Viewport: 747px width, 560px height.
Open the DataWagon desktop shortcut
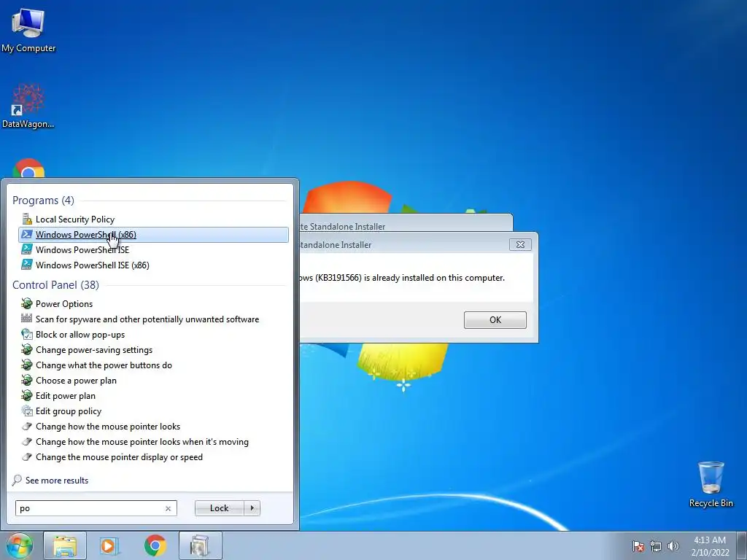[x=28, y=106]
